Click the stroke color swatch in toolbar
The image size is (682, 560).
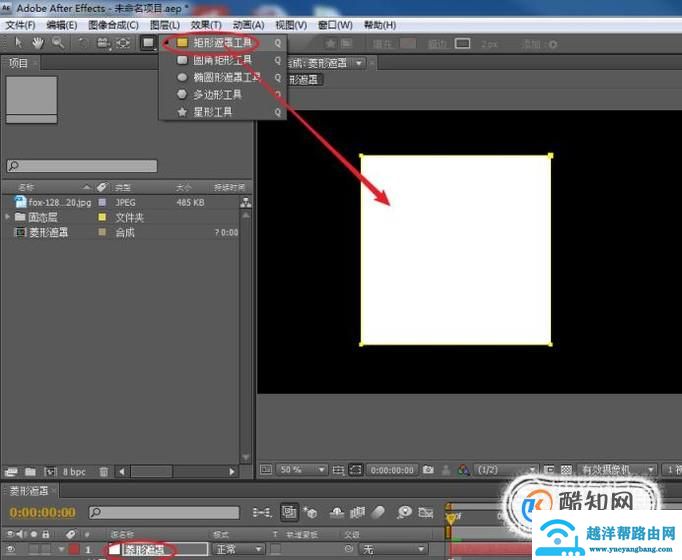462,43
